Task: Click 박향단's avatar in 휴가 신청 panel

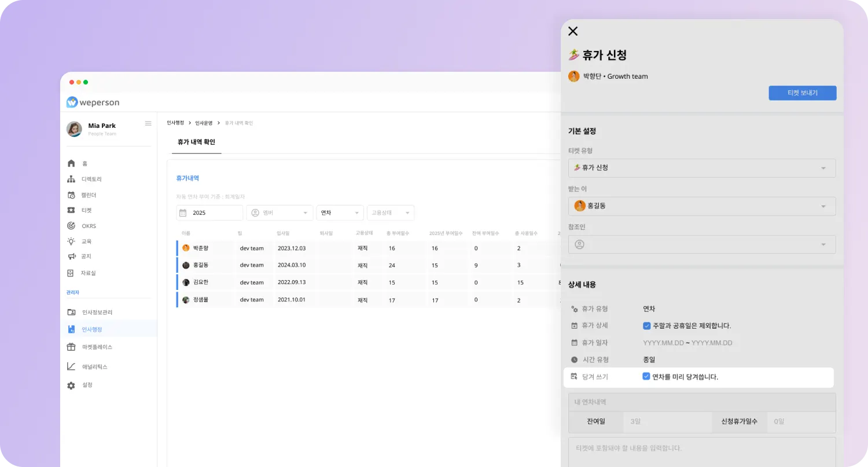Action: coord(574,76)
